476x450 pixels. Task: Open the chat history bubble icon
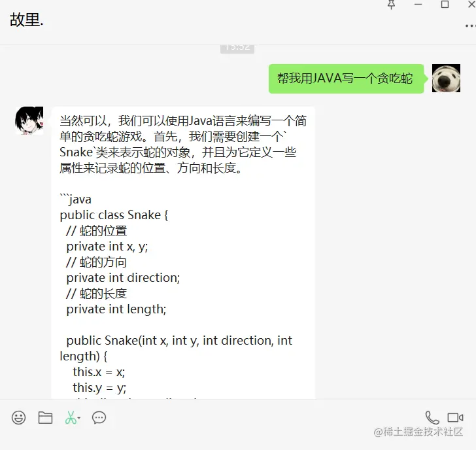[99, 417]
